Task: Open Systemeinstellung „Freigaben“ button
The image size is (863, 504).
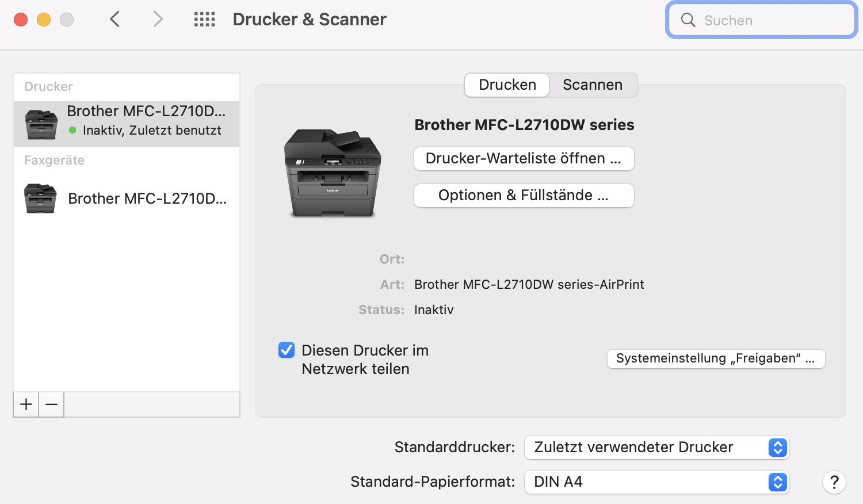Action: coord(716,358)
